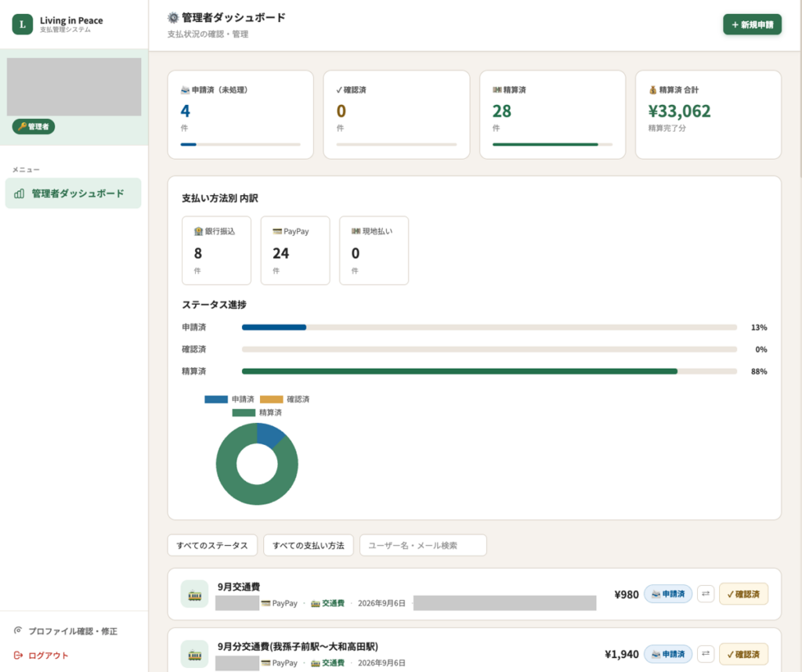Click the bar chart icon in sidebar menu
Image resolution: width=802 pixels, height=672 pixels.
[20, 193]
